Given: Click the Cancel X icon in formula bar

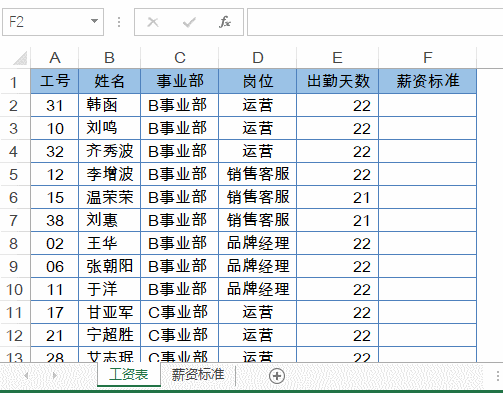Looking at the screenshot, I should [153, 22].
